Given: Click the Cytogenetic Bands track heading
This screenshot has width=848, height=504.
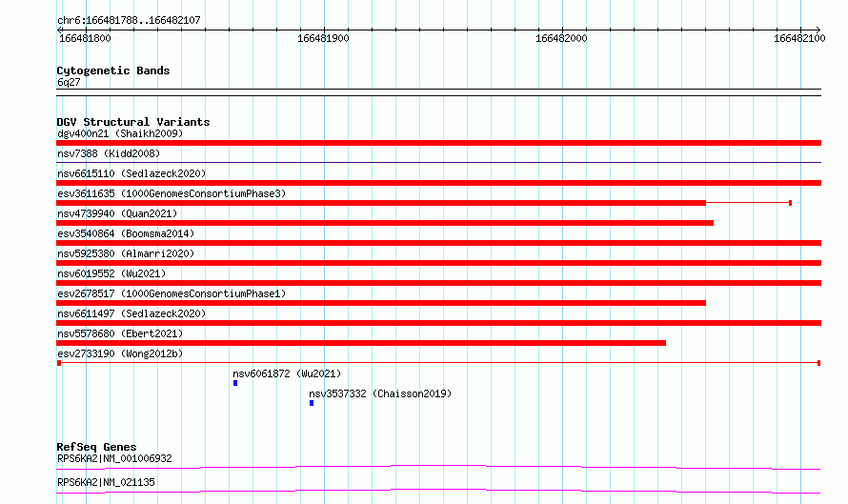Looking at the screenshot, I should (x=113, y=71).
